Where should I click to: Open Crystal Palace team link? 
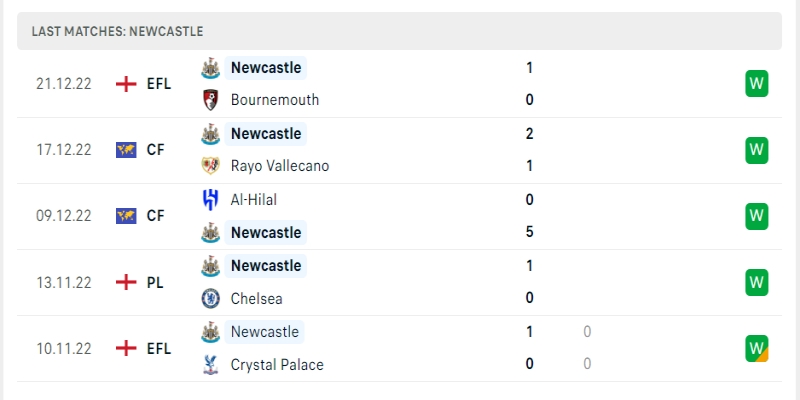(x=277, y=364)
